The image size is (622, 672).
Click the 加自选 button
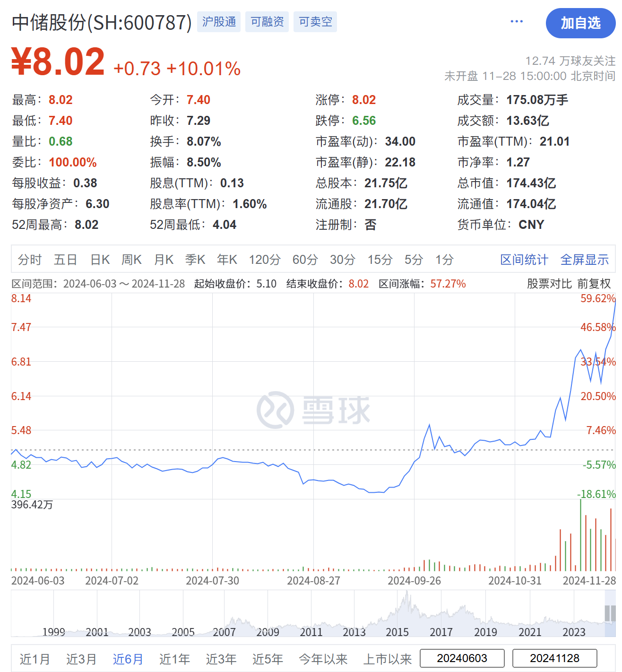click(x=580, y=23)
